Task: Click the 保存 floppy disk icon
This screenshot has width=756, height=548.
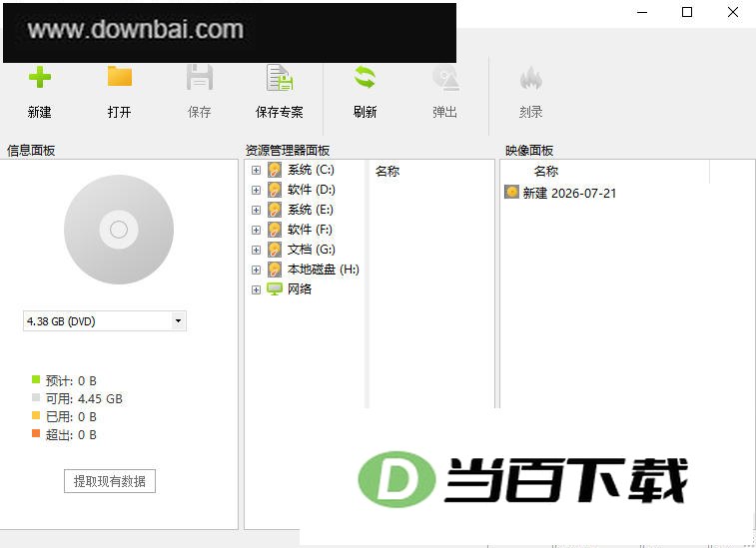Action: [x=200, y=78]
